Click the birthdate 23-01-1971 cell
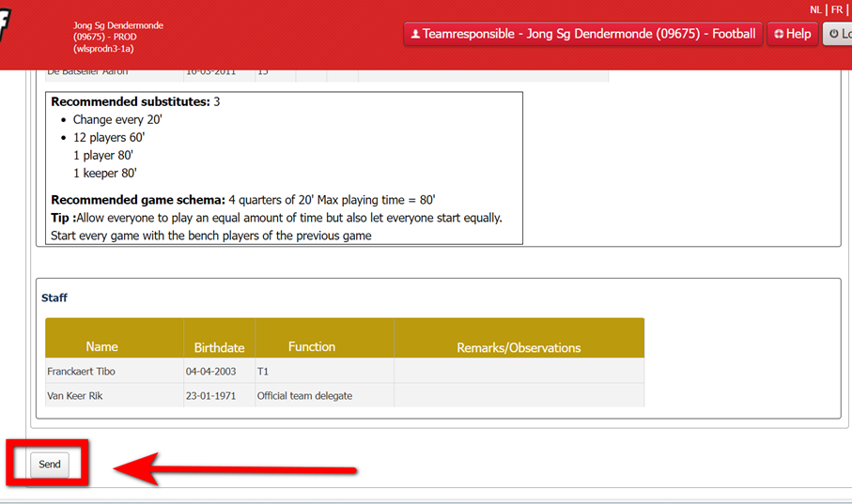The height and width of the screenshot is (504, 852). tap(207, 396)
